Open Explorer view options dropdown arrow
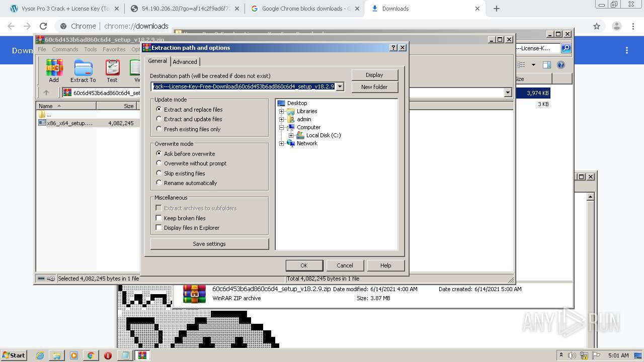Viewport: 644px width, 362px height. click(x=533, y=65)
